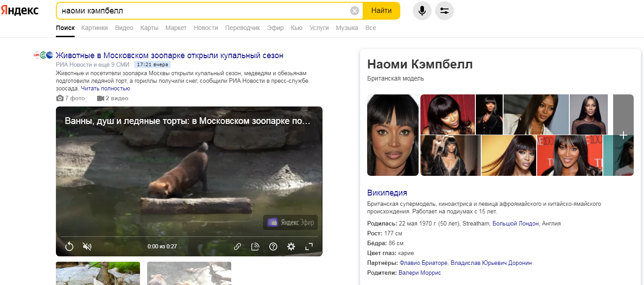Screen dimensions: 644x285
Task: Click news source favicons by the headline
Action: point(43,55)
